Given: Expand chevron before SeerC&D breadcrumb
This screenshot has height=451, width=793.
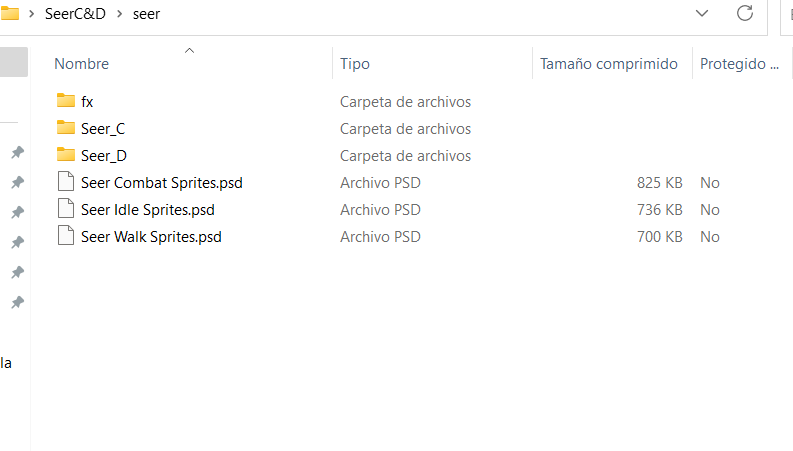Looking at the screenshot, I should tap(31, 14).
